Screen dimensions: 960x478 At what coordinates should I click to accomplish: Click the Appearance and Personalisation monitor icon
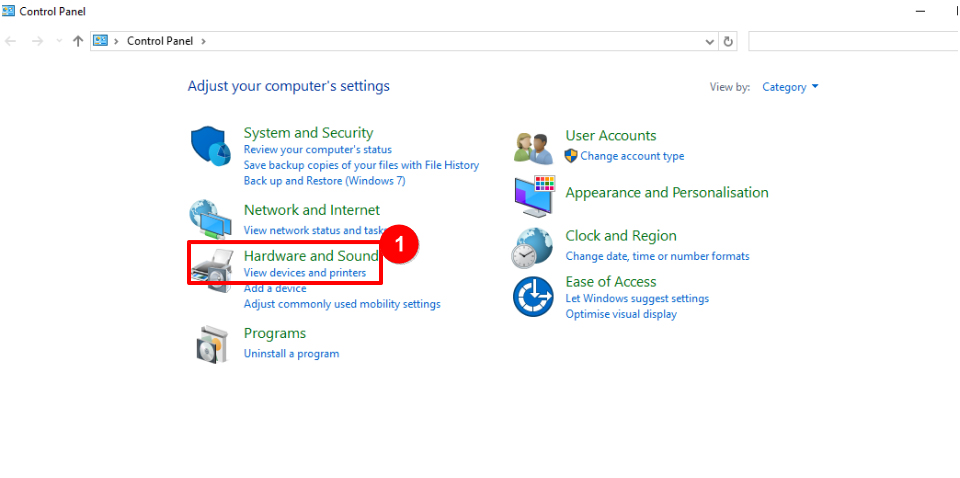[x=533, y=196]
